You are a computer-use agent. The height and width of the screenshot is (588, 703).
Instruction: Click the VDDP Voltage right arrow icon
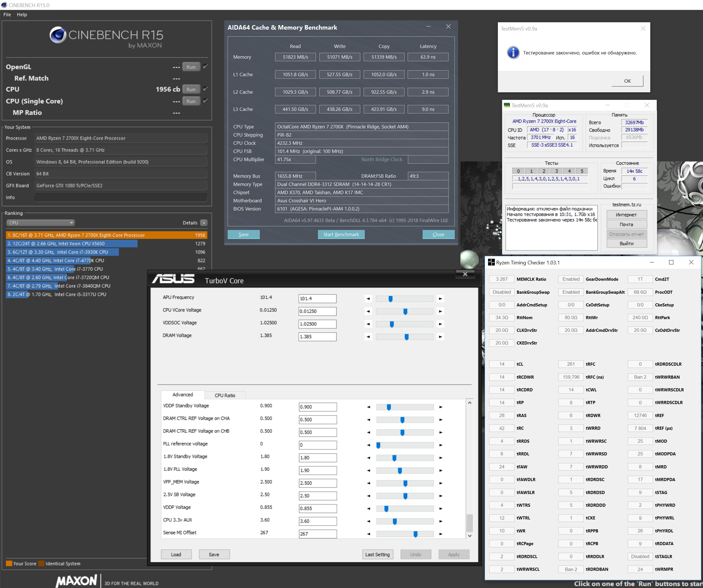click(x=441, y=509)
